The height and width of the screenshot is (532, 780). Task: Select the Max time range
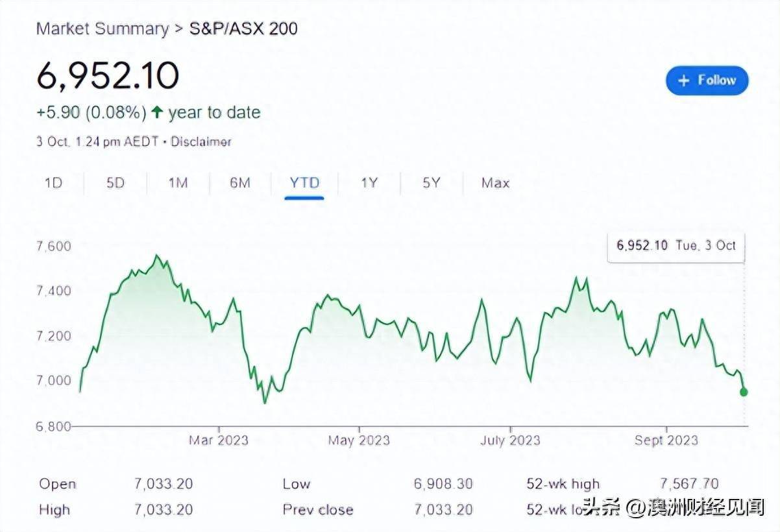pyautogui.click(x=495, y=183)
